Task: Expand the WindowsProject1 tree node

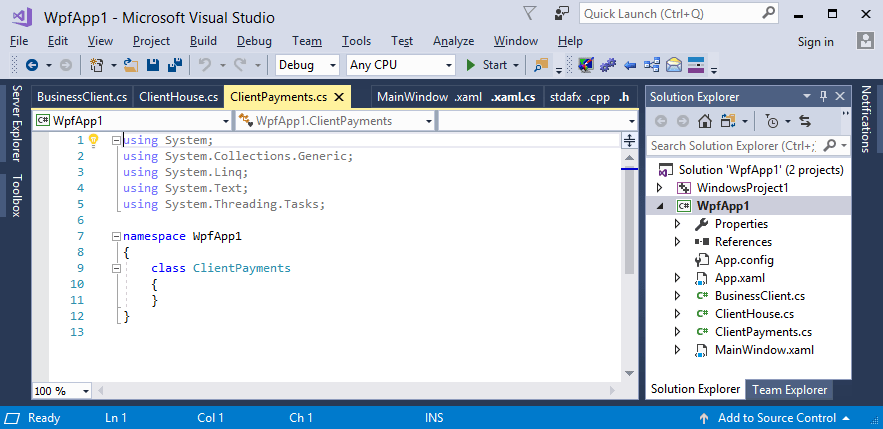Action: tap(660, 188)
